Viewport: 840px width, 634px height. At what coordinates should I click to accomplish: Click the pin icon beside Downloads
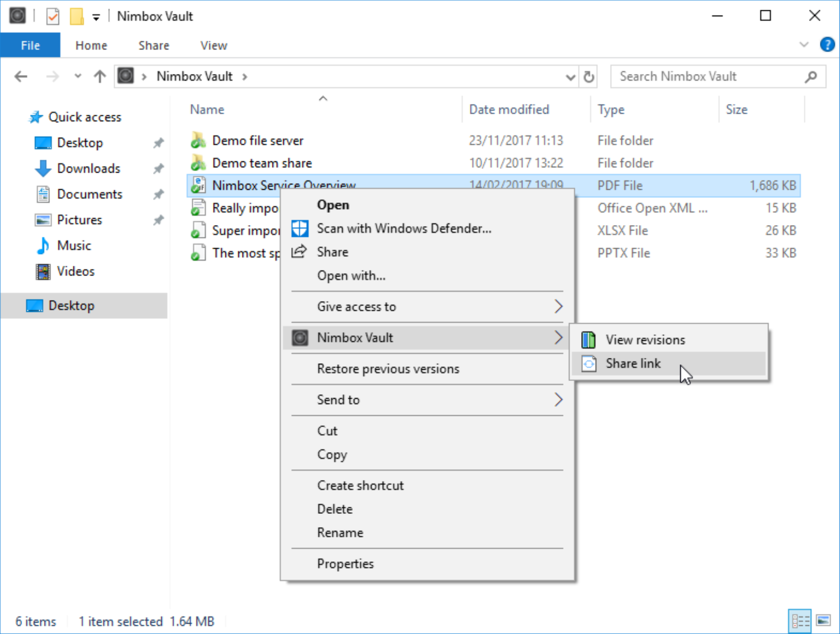tap(158, 169)
